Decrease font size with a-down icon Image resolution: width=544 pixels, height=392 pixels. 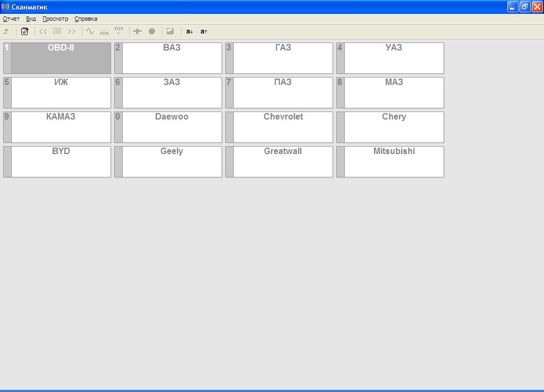click(190, 31)
